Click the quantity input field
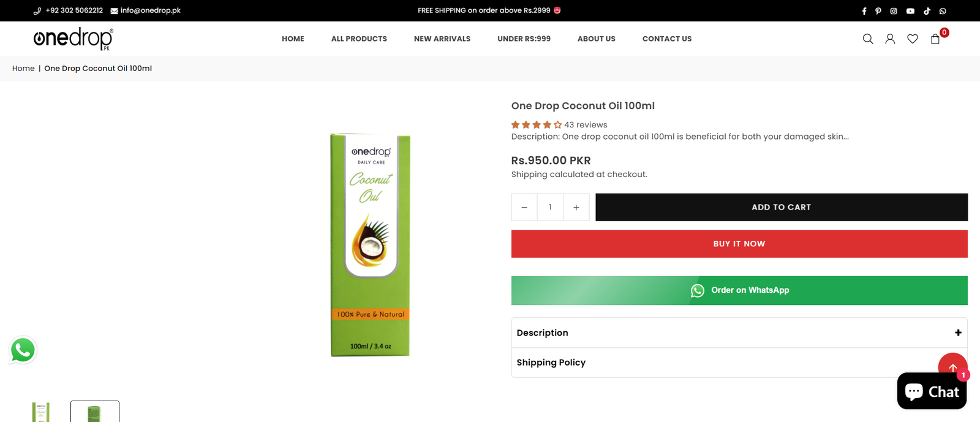The width and height of the screenshot is (980, 422). 550,208
